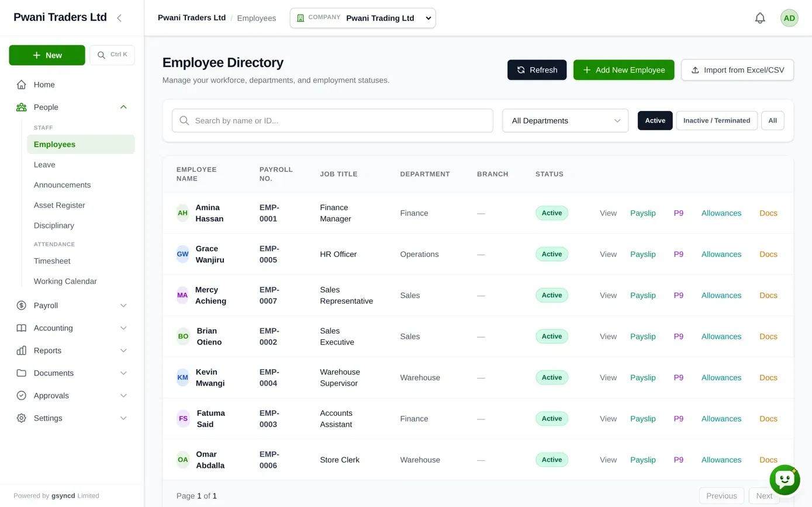Image resolution: width=812 pixels, height=507 pixels.
Task: Select the All status filter
Action: 772,120
